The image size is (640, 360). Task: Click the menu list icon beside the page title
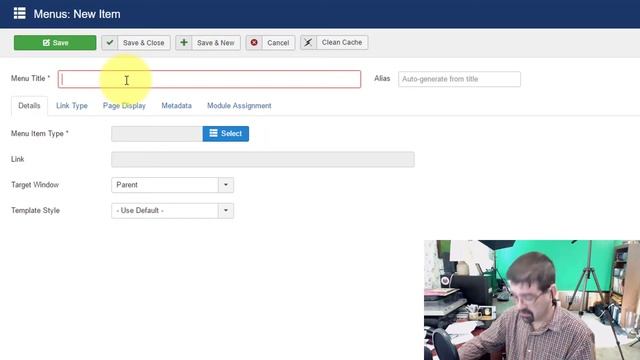click(20, 13)
